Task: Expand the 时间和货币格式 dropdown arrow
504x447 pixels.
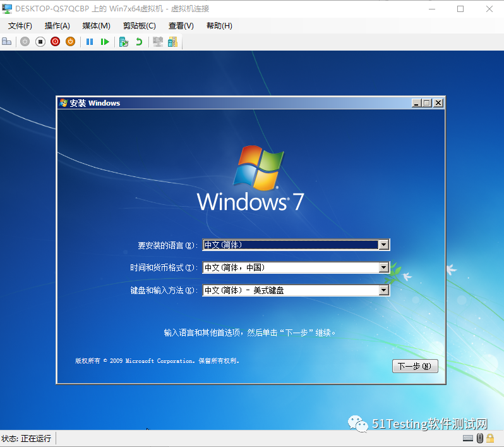Action: tap(383, 267)
